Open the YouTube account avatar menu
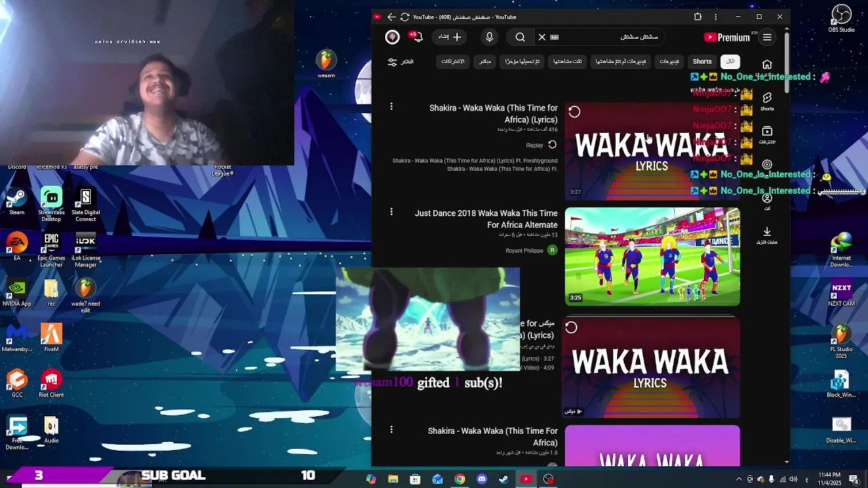This screenshot has height=488, width=868. point(392,37)
